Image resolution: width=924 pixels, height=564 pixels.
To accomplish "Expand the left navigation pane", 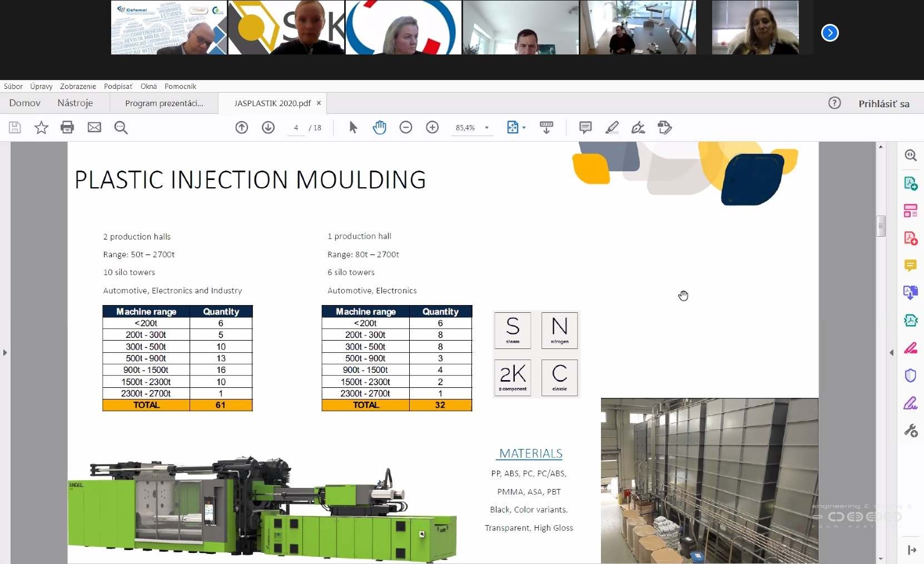I will coord(5,352).
